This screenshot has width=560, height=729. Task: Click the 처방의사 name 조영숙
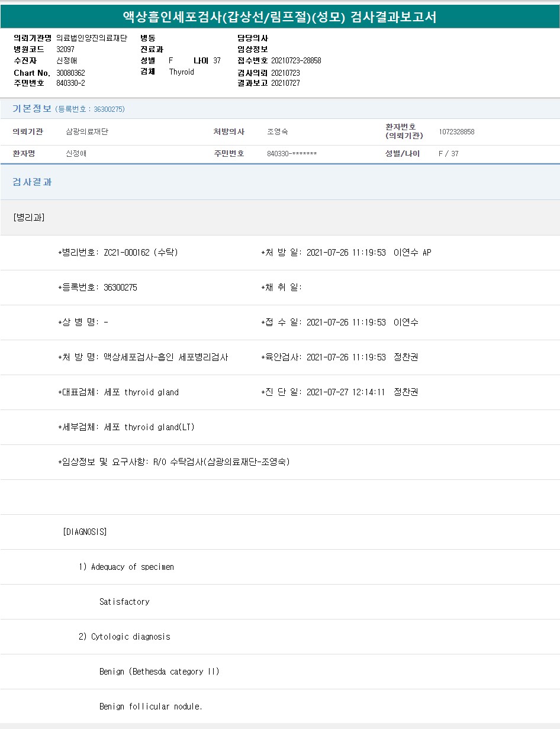click(278, 132)
